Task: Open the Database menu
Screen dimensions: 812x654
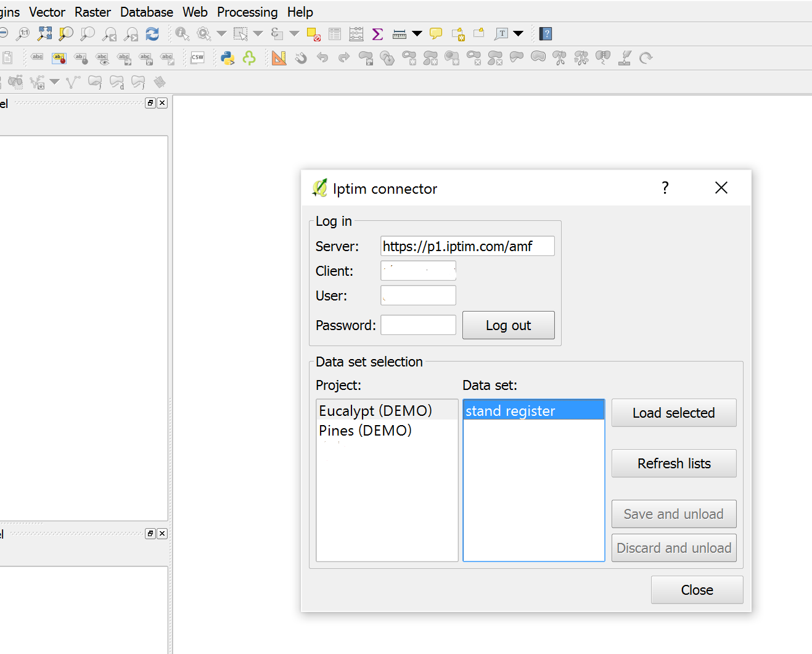Action: point(146,12)
